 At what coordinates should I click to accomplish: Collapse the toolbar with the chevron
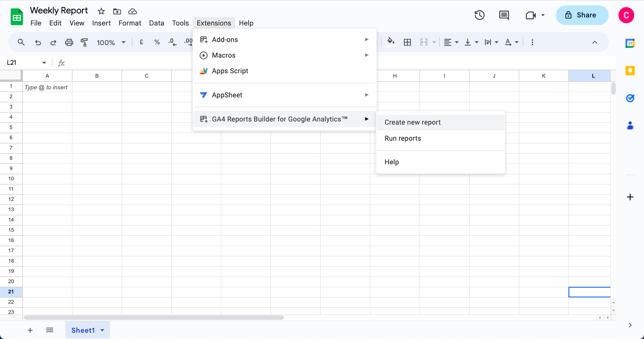(595, 42)
